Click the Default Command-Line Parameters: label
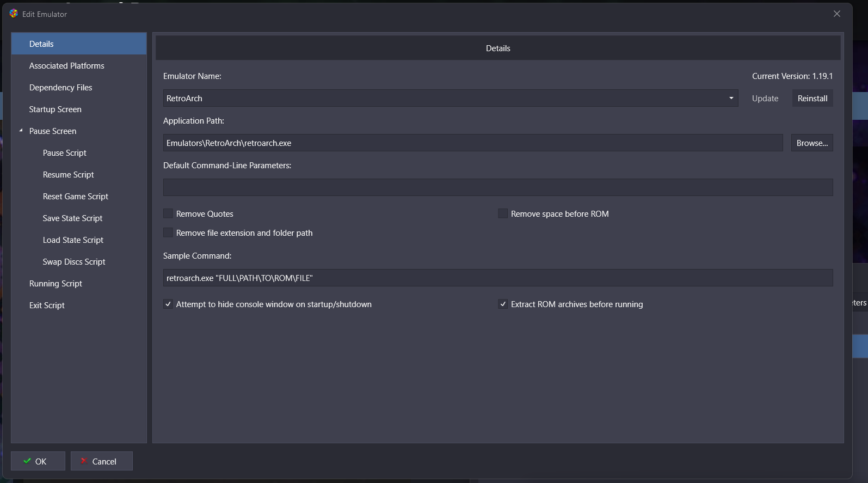The width and height of the screenshot is (868, 483). [227, 166]
